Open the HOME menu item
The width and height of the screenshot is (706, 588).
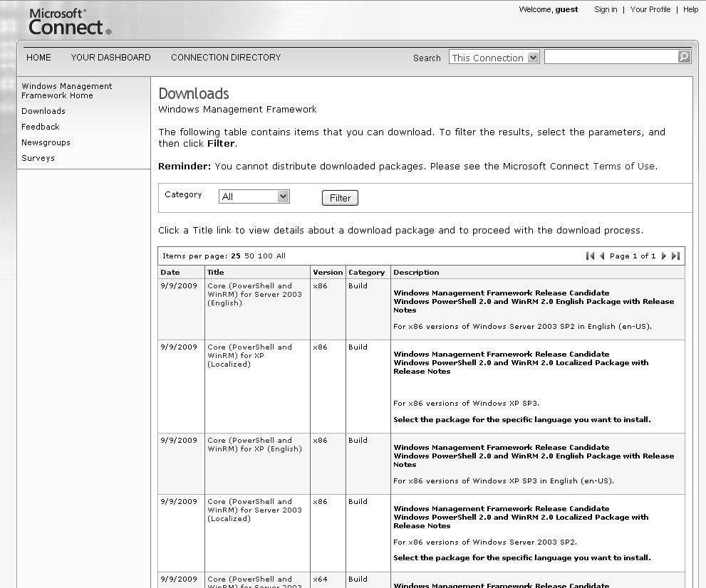pos(38,58)
